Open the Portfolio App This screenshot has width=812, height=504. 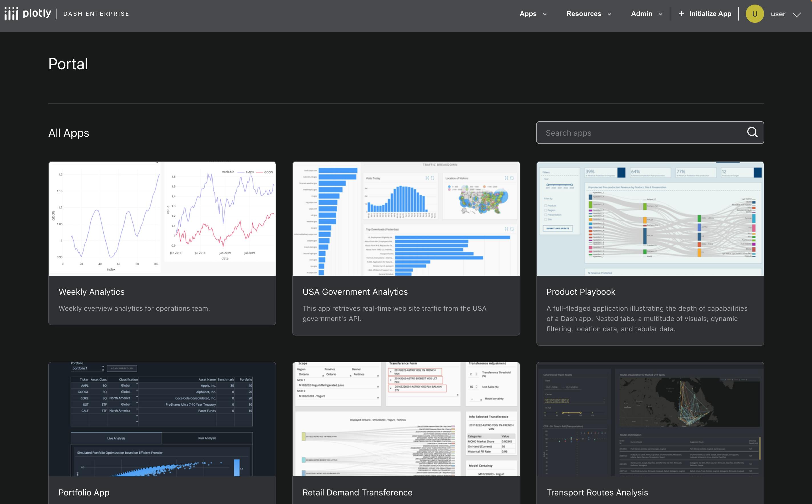[x=84, y=492]
